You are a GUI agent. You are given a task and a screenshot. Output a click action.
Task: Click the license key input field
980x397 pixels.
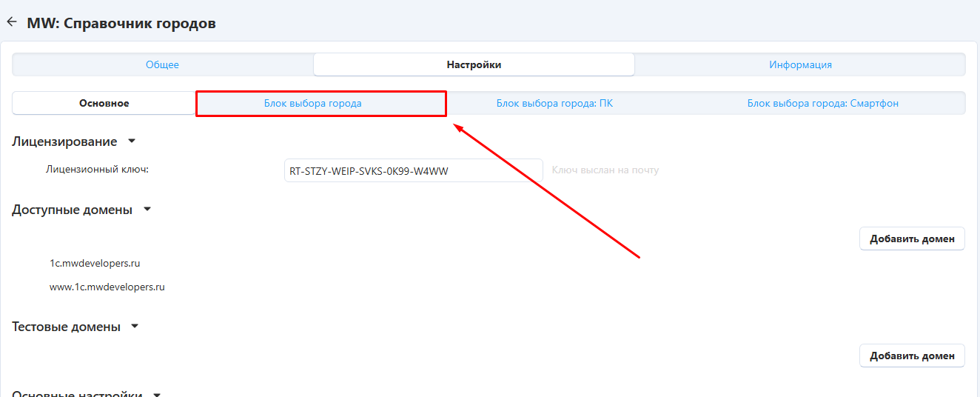(x=413, y=170)
